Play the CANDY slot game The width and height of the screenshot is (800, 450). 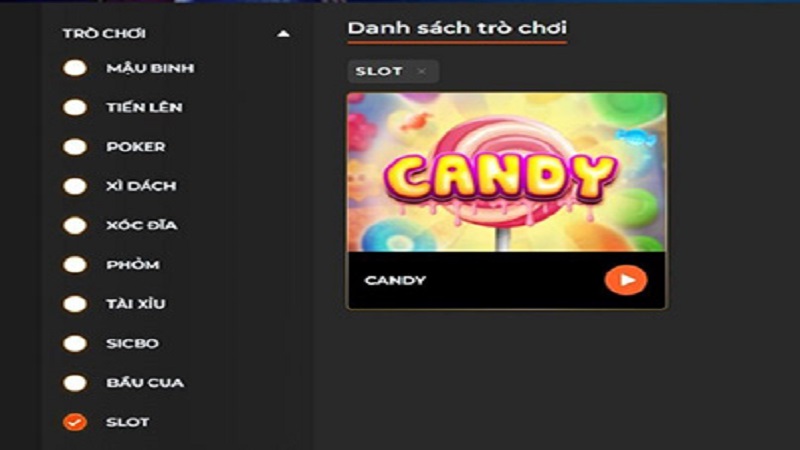[626, 280]
